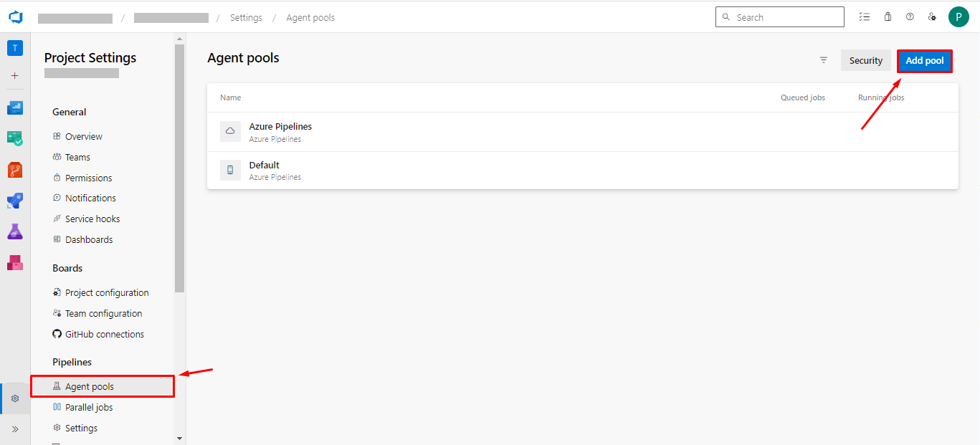Click the magnifier icon in search box
The width and height of the screenshot is (980, 445).
726,16
